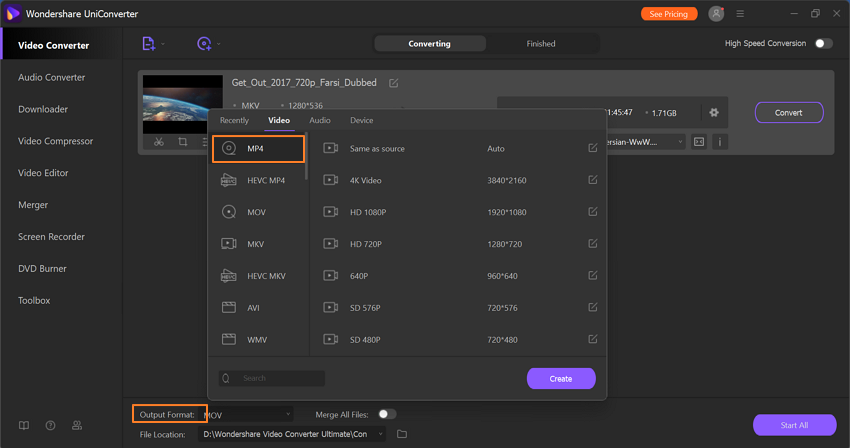Image resolution: width=850 pixels, height=448 pixels.
Task: Select the MOV format
Action: point(258,212)
